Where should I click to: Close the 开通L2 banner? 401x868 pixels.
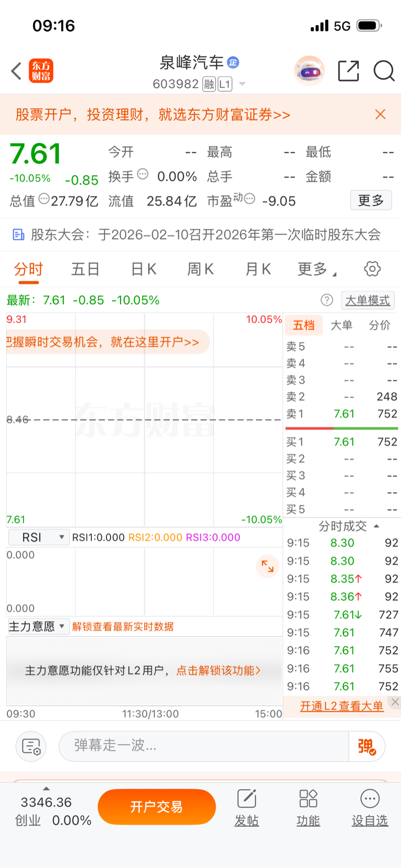click(395, 702)
